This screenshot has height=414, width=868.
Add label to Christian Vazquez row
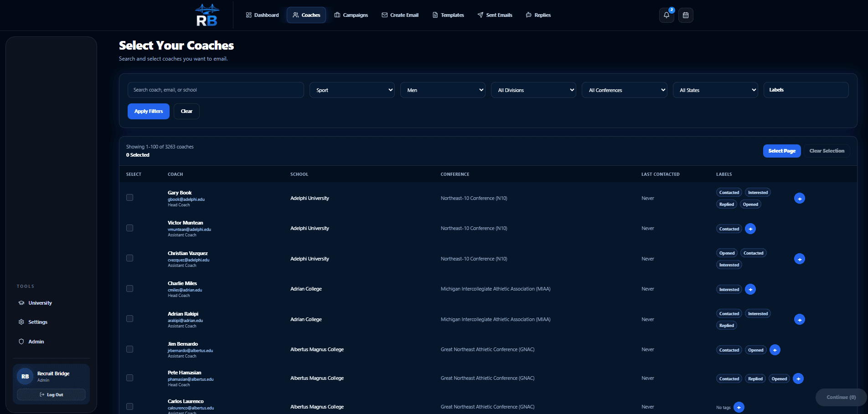point(800,259)
